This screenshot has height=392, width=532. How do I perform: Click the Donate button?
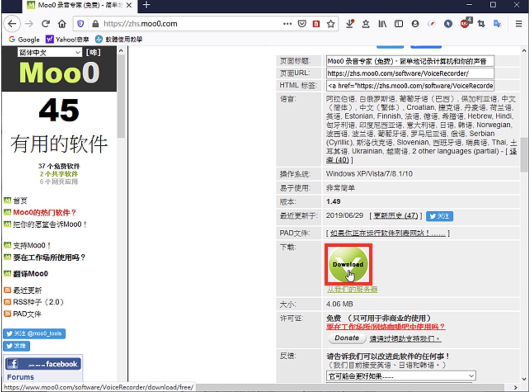click(347, 338)
